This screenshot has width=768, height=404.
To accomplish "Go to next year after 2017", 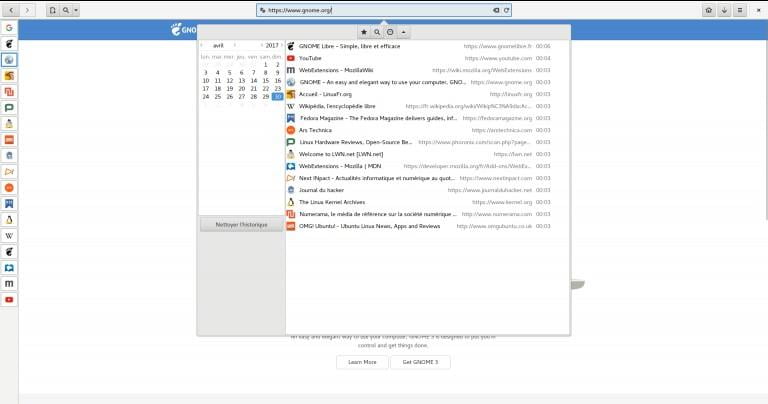I will (282, 45).
